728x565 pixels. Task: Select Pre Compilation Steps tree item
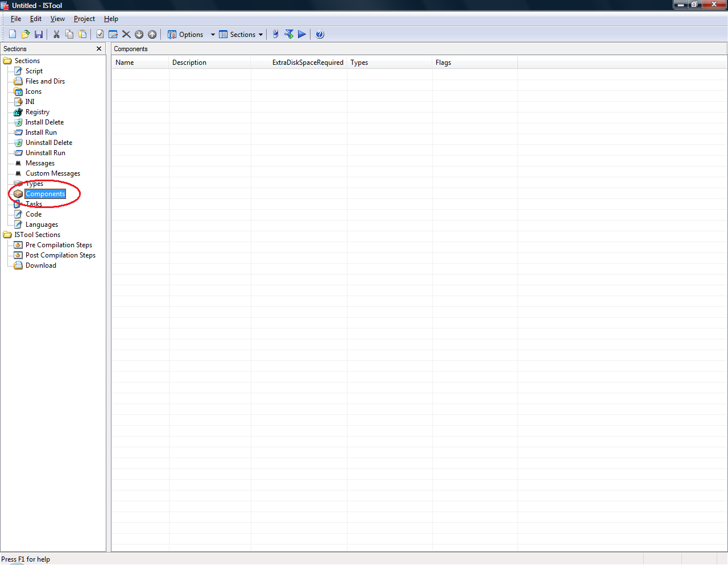pos(59,245)
